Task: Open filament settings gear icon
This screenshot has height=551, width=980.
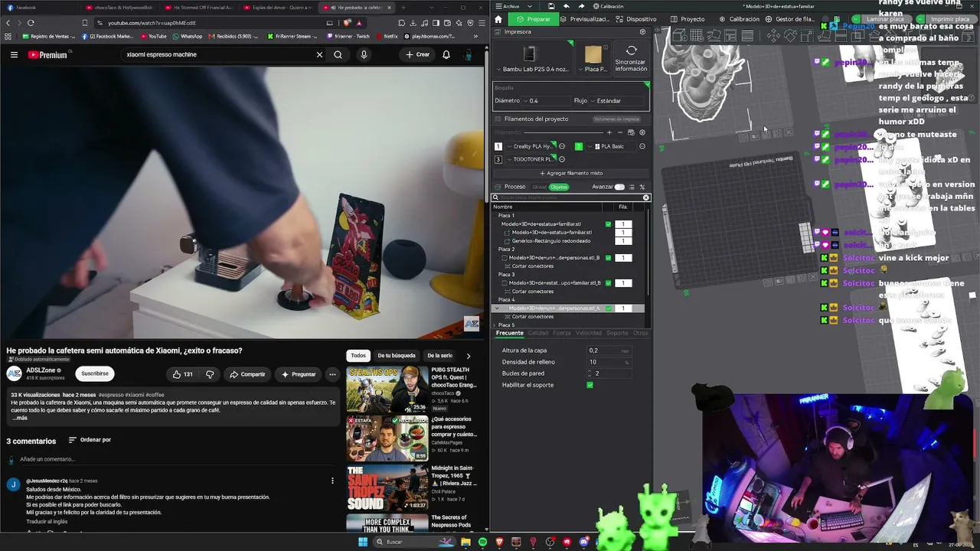Action: point(642,132)
